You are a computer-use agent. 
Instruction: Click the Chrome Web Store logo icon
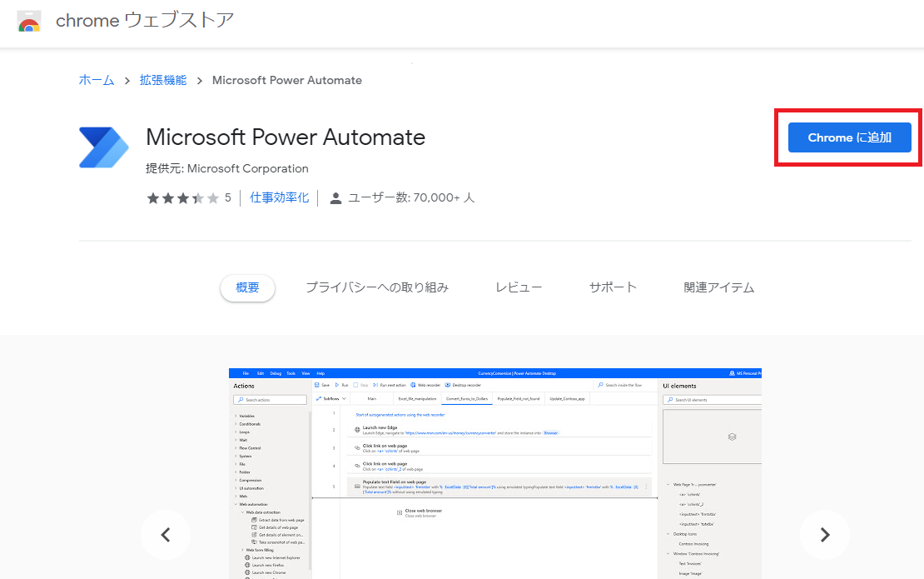click(x=29, y=21)
